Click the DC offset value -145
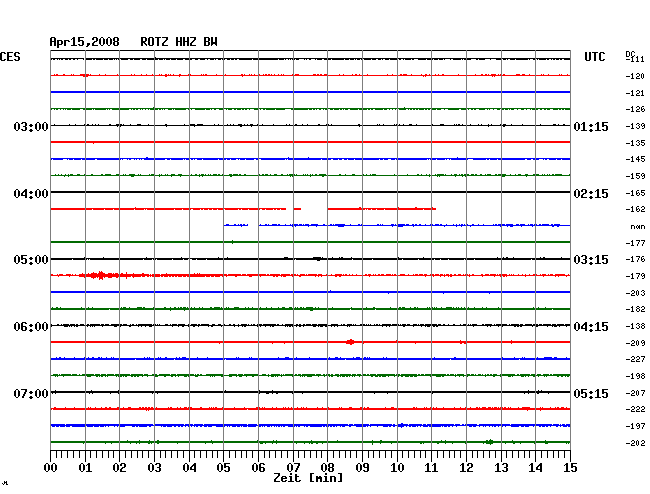650x494 pixels. pyautogui.click(x=635, y=159)
